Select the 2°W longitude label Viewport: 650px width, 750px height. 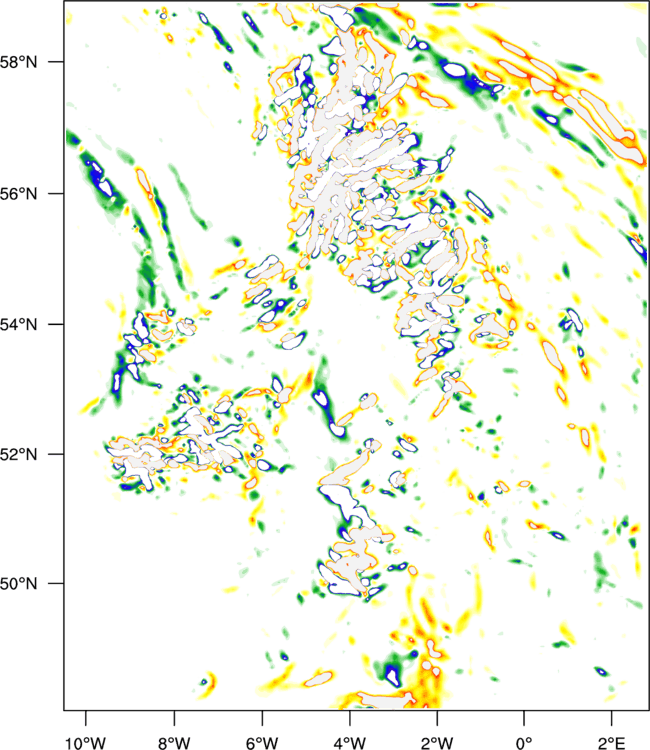click(x=436, y=742)
